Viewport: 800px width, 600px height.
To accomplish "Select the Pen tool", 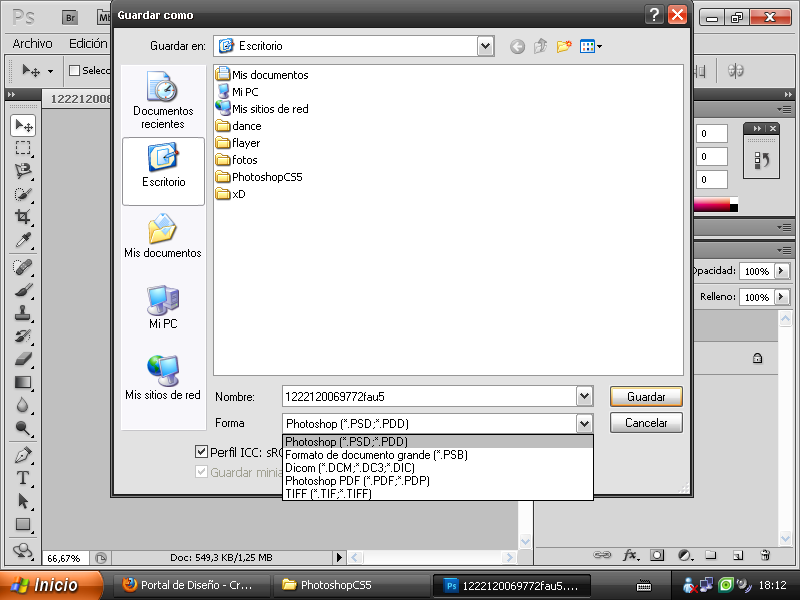I will tap(23, 455).
